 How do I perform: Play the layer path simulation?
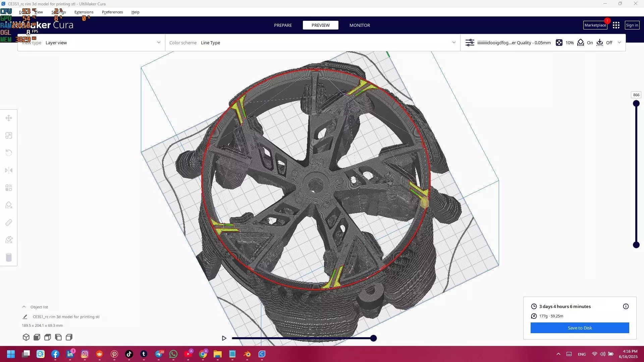[x=224, y=338]
